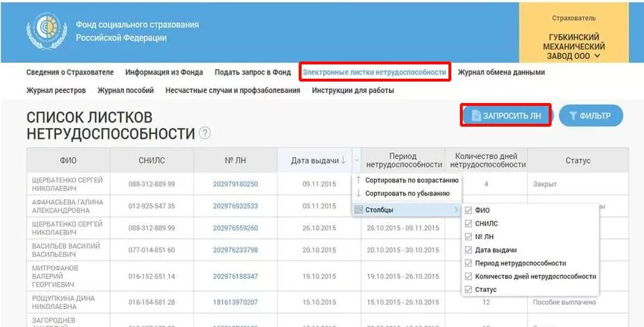Viewport: 644px width, 327px height.
Task: Select the name РОЩУПКИНА ДИНА НИКОЛАЕВНА
Action: (63, 303)
